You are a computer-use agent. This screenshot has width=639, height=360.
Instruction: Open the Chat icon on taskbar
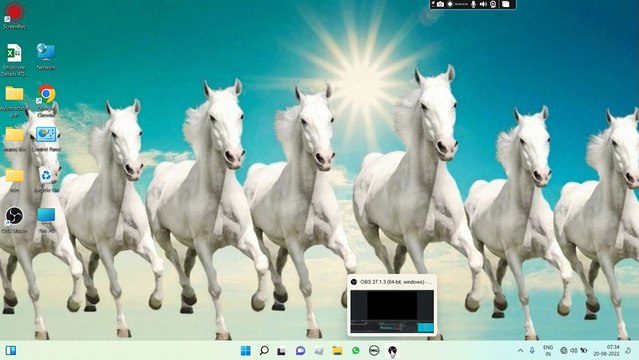pyautogui.click(x=300, y=351)
